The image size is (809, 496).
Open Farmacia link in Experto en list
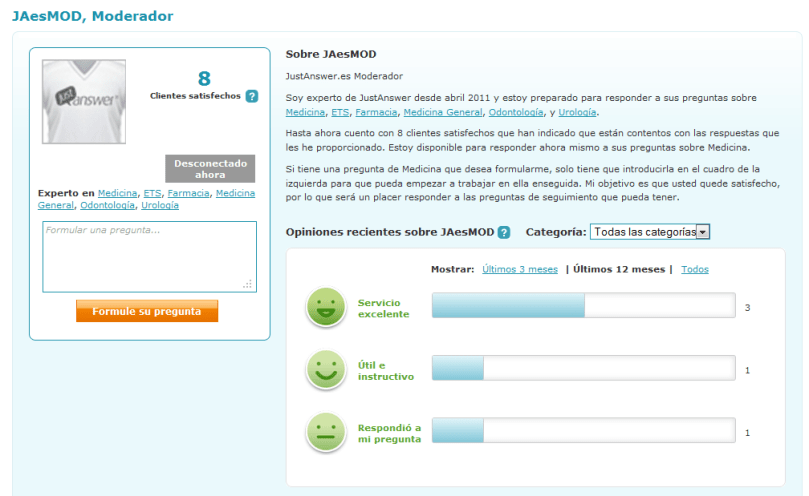188,193
